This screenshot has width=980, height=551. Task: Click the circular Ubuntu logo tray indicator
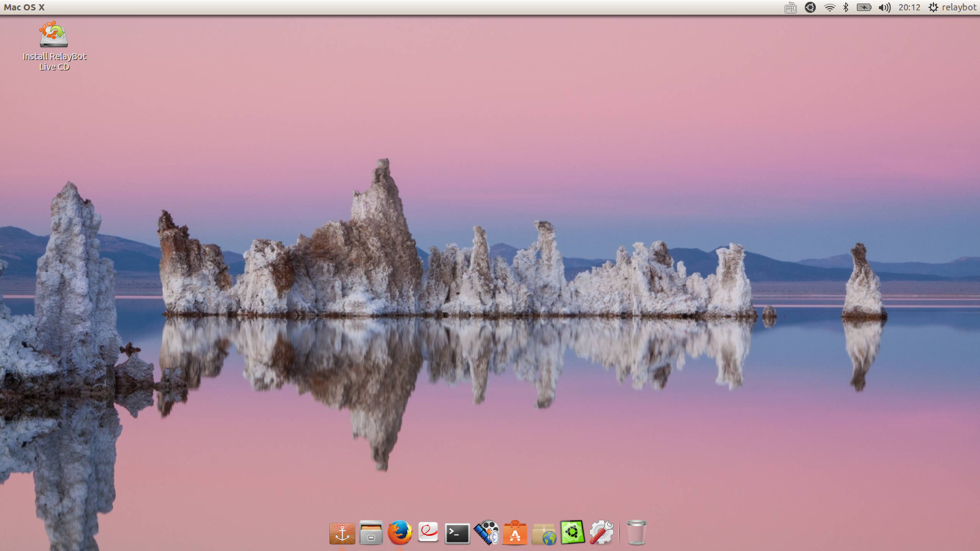tap(810, 7)
